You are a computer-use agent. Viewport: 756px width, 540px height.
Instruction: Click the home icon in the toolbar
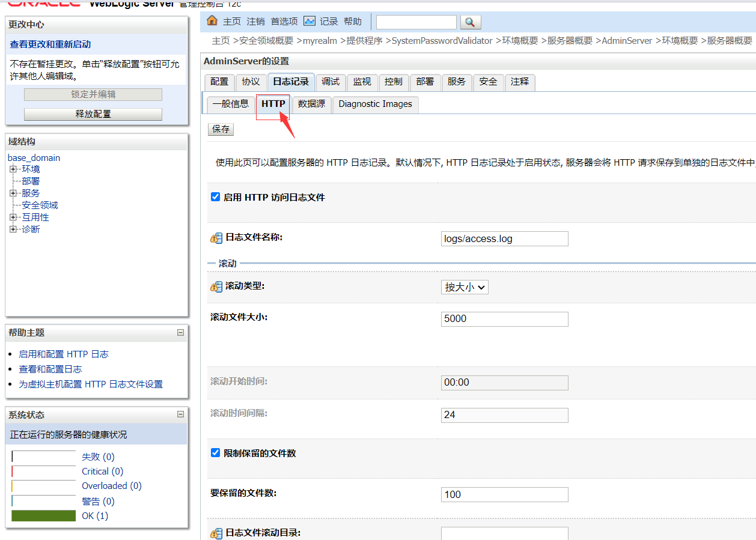click(212, 20)
